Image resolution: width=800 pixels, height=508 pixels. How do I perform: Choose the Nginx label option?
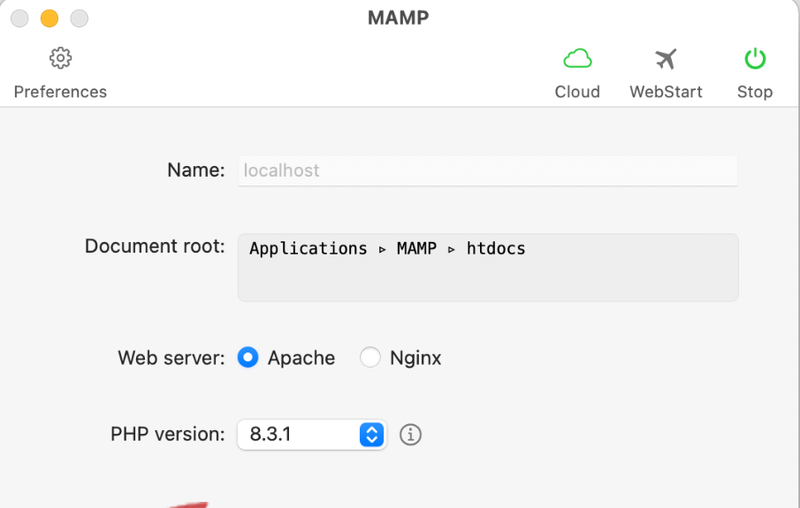point(415,358)
